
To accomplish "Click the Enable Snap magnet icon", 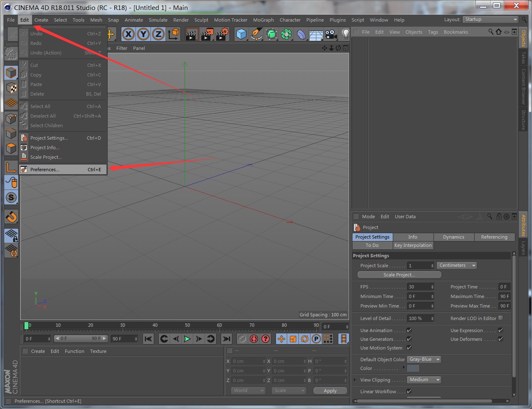I will click(11, 217).
